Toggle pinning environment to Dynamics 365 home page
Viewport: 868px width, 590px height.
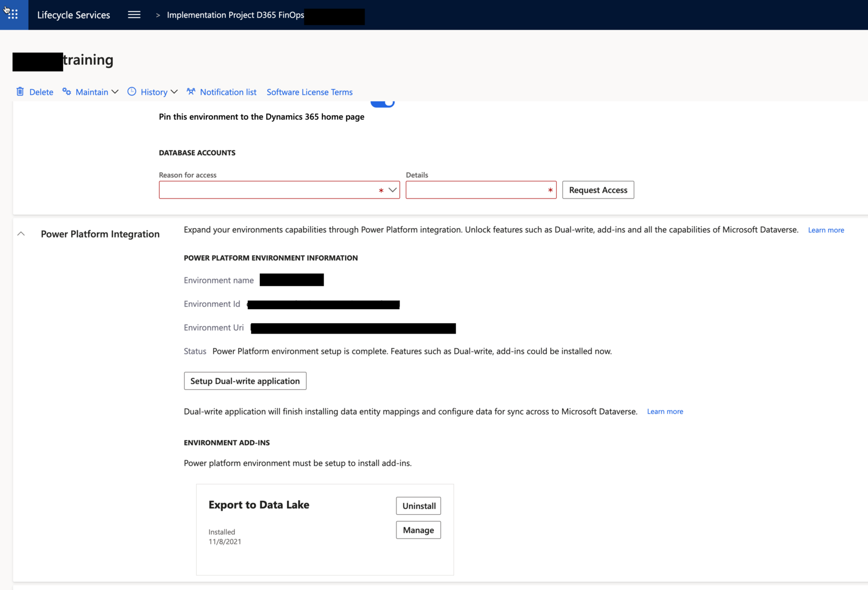click(382, 101)
